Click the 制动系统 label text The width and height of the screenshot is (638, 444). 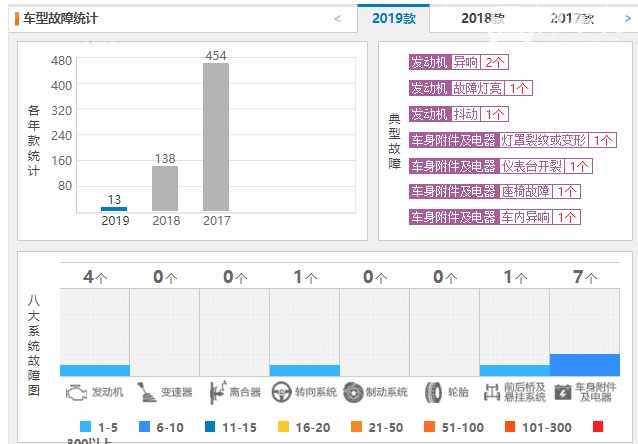(x=387, y=392)
